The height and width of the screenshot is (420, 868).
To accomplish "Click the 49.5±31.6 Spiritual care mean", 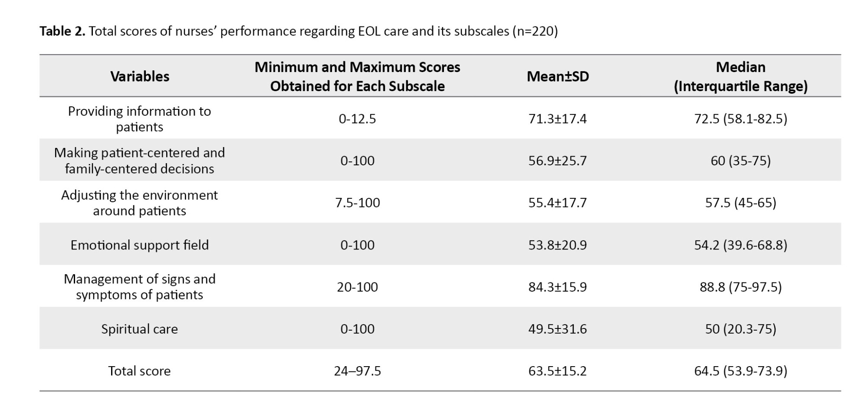I will [558, 329].
